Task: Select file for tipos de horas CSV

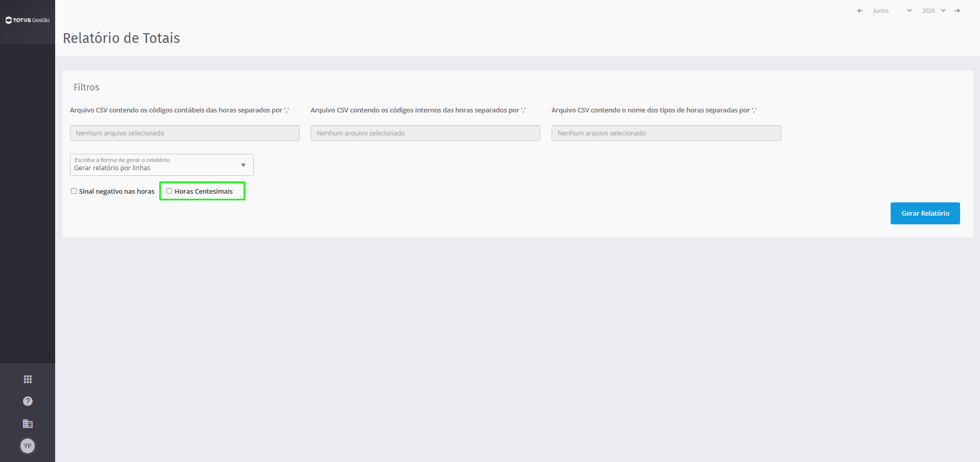Action: point(666,133)
